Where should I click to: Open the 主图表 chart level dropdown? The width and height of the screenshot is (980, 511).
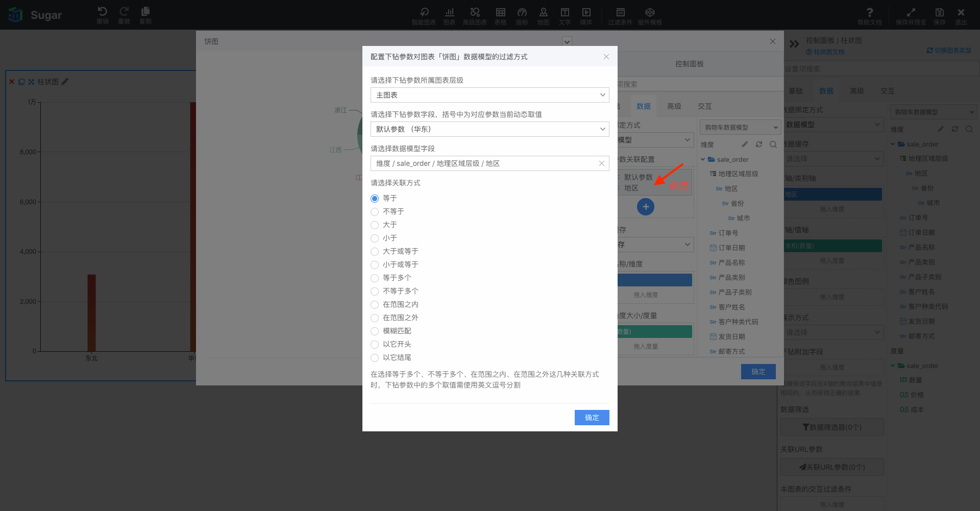coord(490,95)
